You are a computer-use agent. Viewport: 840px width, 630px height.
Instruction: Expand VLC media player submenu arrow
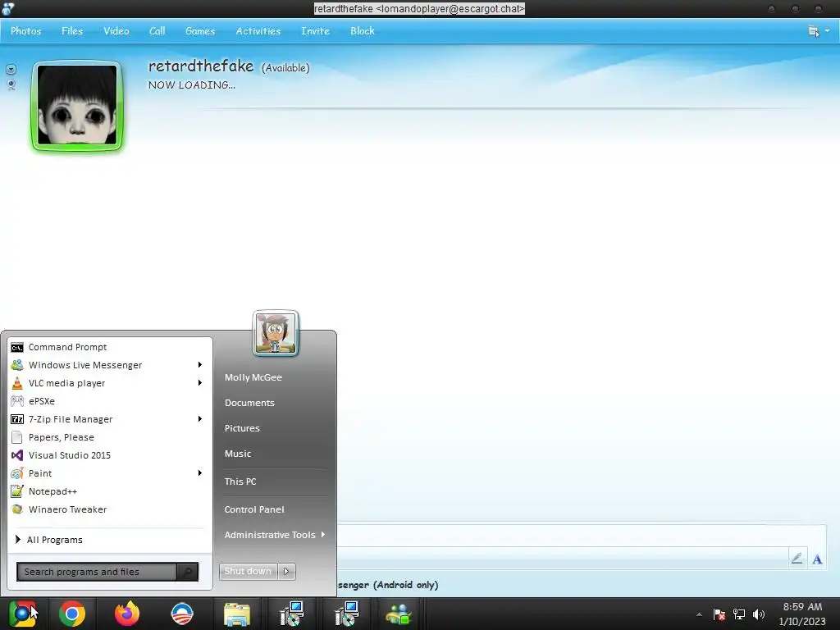(200, 383)
